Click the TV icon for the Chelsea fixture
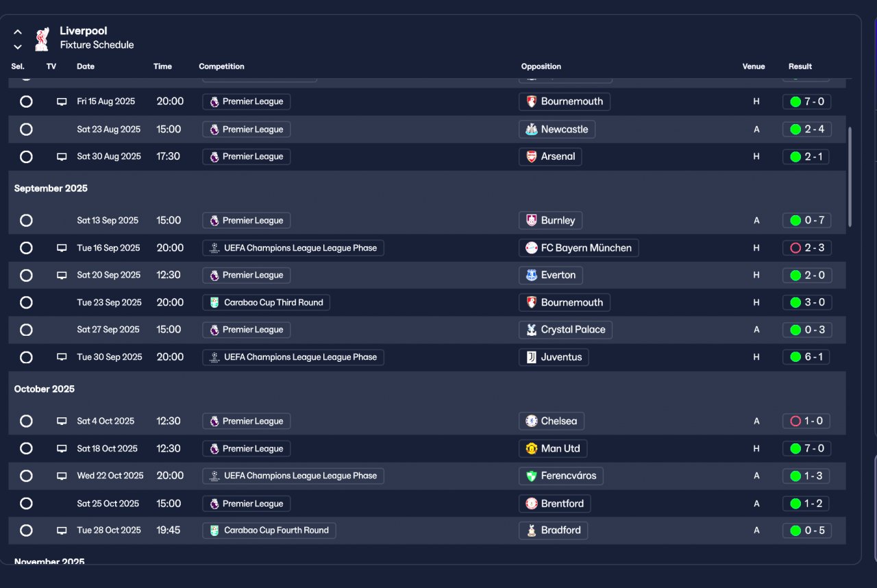The image size is (877, 588). pos(62,421)
